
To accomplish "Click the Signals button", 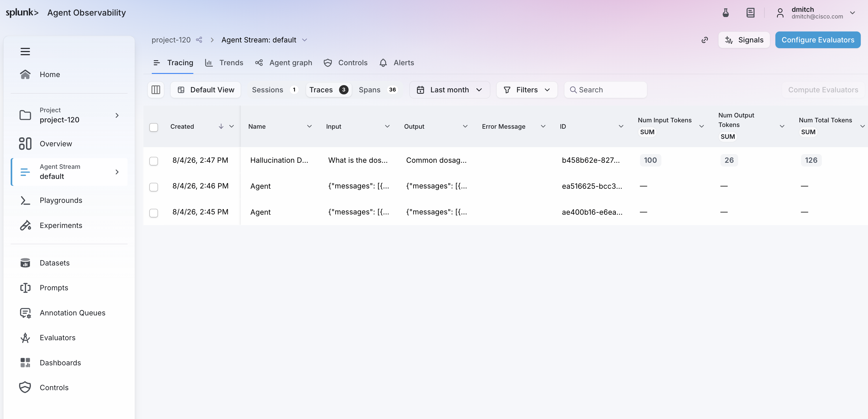I will tap(744, 40).
